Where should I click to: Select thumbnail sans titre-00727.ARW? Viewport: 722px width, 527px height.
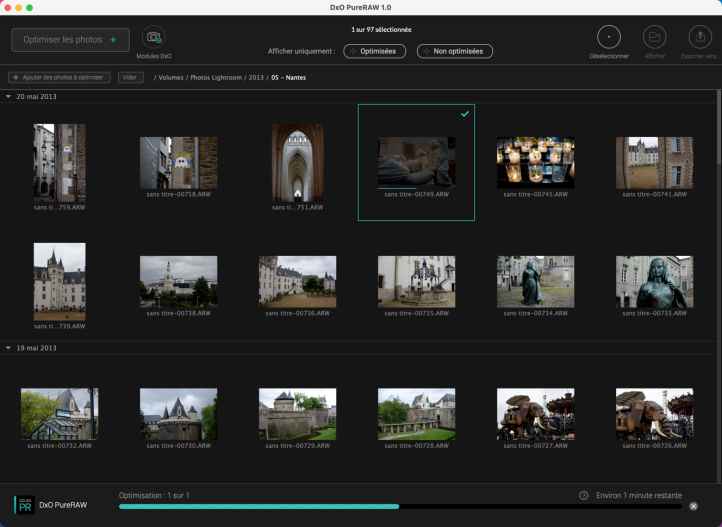click(x=535, y=414)
